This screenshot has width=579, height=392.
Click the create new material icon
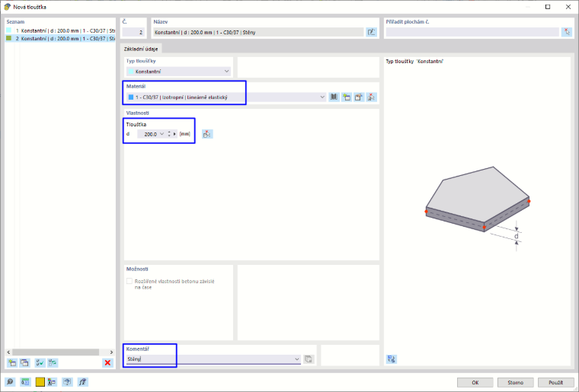tap(347, 97)
